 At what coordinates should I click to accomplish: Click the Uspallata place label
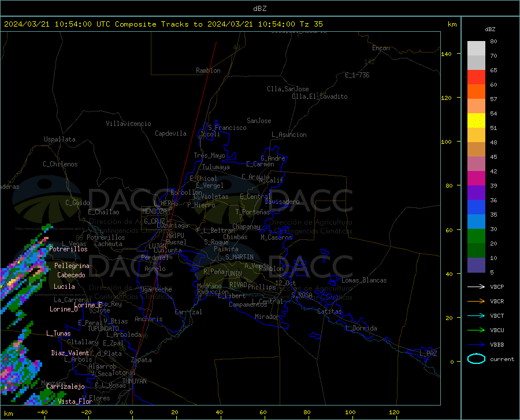click(60, 139)
